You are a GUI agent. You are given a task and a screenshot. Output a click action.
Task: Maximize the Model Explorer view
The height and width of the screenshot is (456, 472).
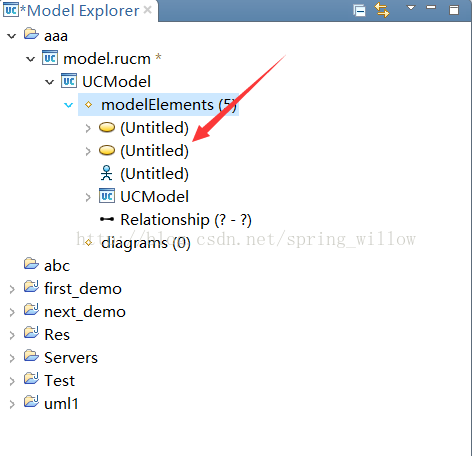pyautogui.click(x=454, y=10)
